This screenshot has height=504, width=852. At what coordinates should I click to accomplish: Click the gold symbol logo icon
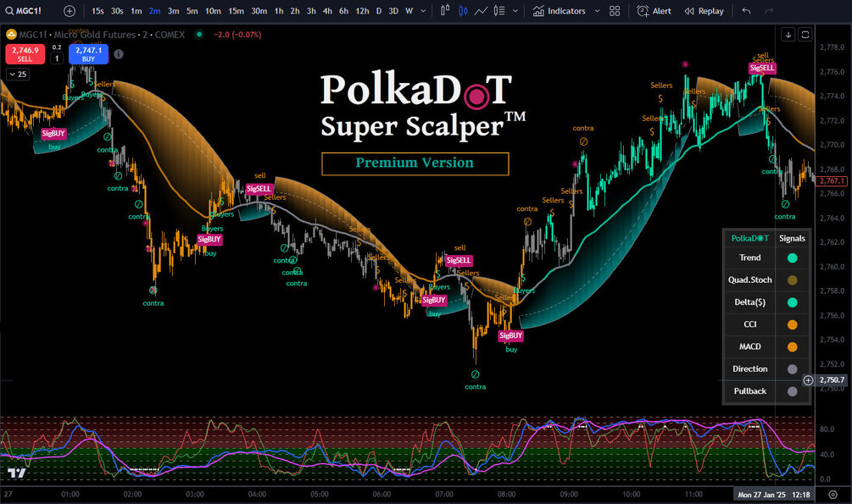(x=11, y=34)
